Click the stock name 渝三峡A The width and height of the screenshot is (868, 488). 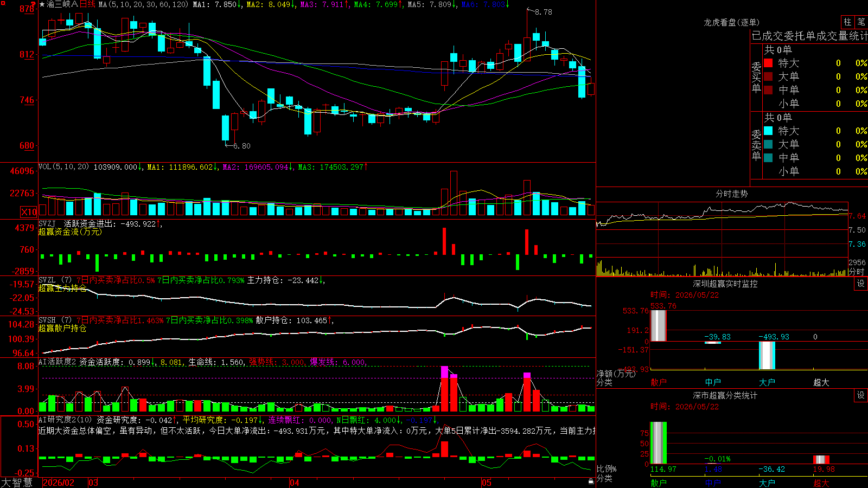pos(62,4)
